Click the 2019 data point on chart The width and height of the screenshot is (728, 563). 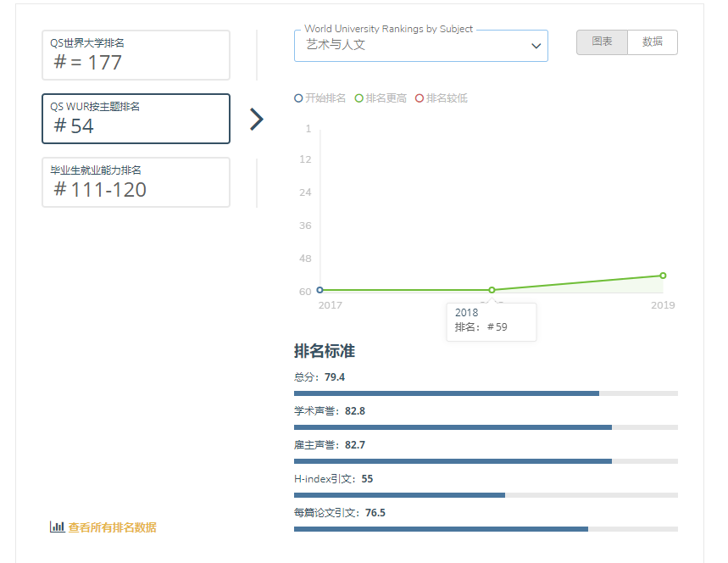coord(663,276)
